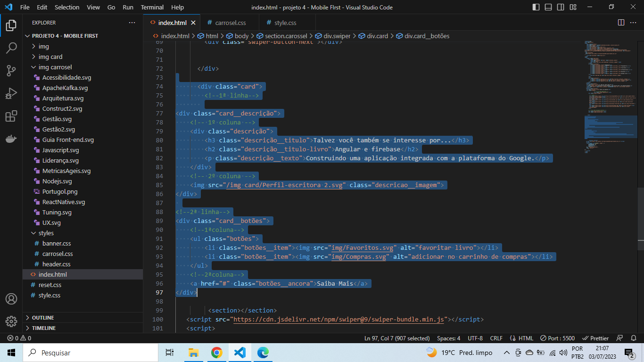The height and width of the screenshot is (362, 644).
Task: Click Spaces: 4 indentation selector
Action: [449, 338]
